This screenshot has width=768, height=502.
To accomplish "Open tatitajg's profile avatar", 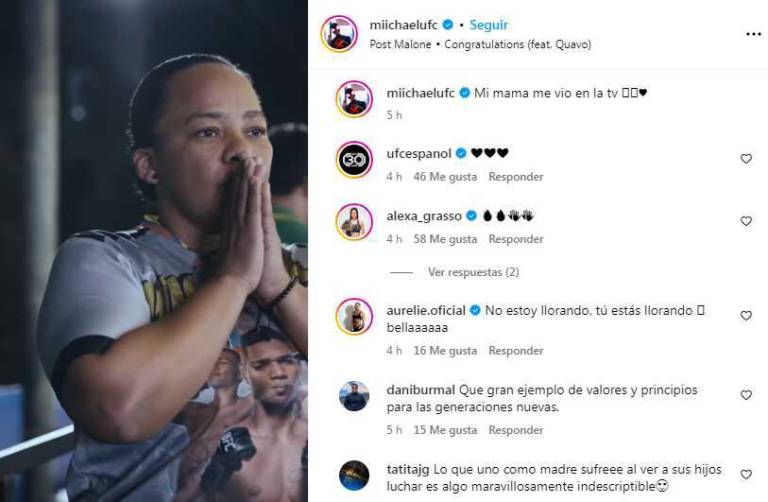I will pyautogui.click(x=354, y=475).
